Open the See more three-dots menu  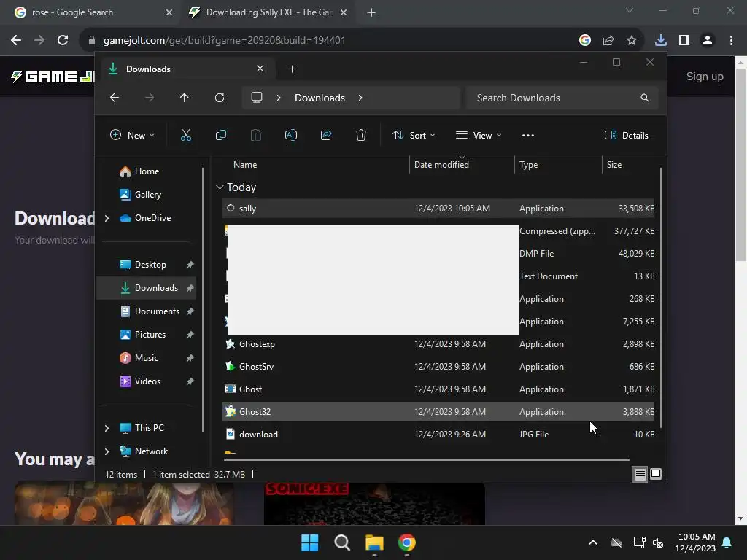(528, 135)
